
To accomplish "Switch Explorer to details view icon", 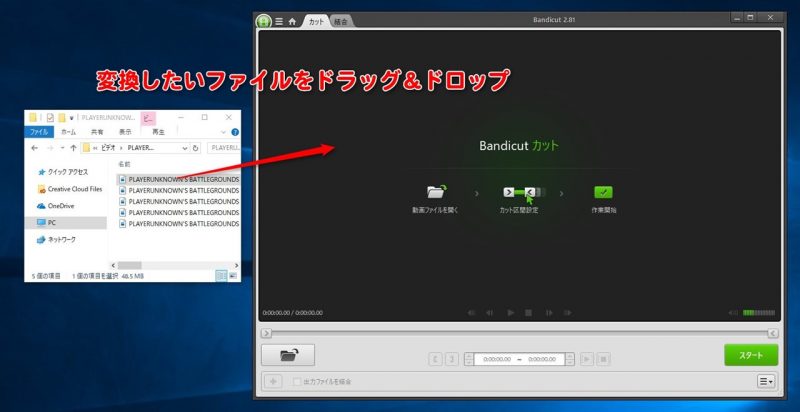I will click(x=221, y=276).
